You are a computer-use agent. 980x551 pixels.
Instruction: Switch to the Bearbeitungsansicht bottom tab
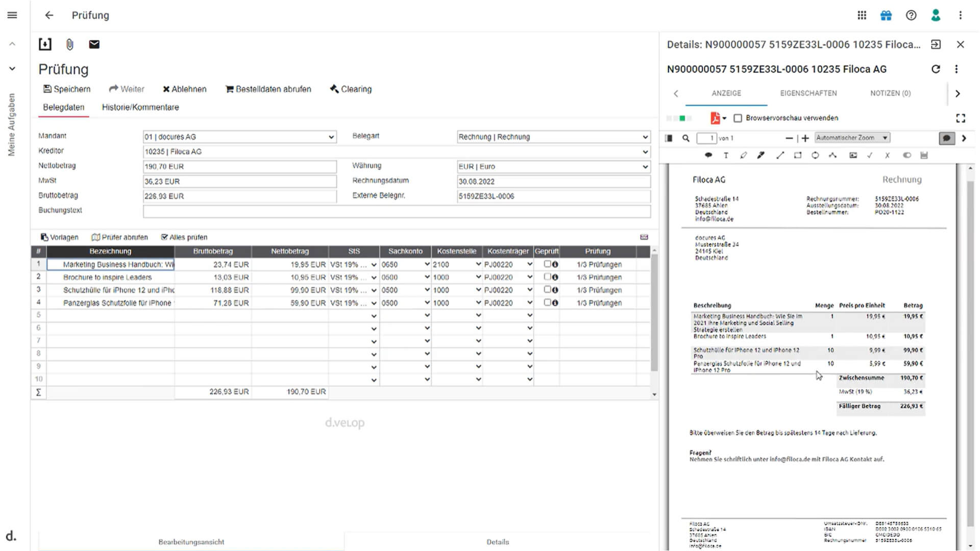pos(191,542)
